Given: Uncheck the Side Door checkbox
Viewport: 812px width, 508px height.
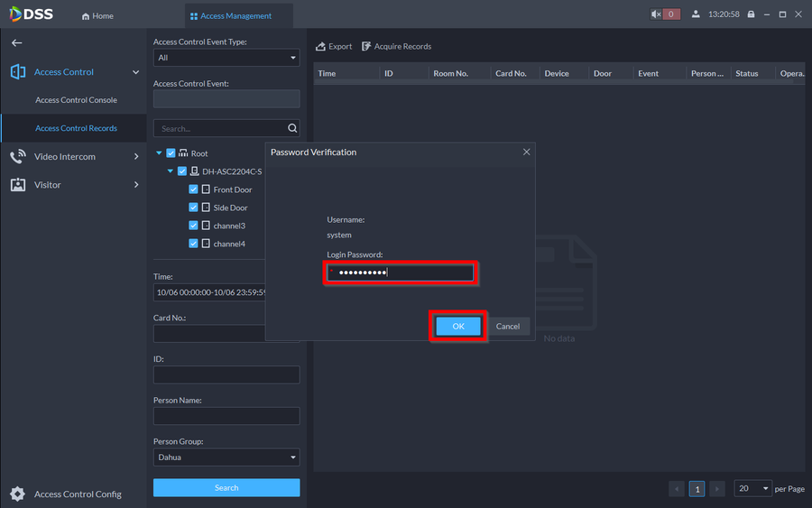Looking at the screenshot, I should tap(194, 208).
